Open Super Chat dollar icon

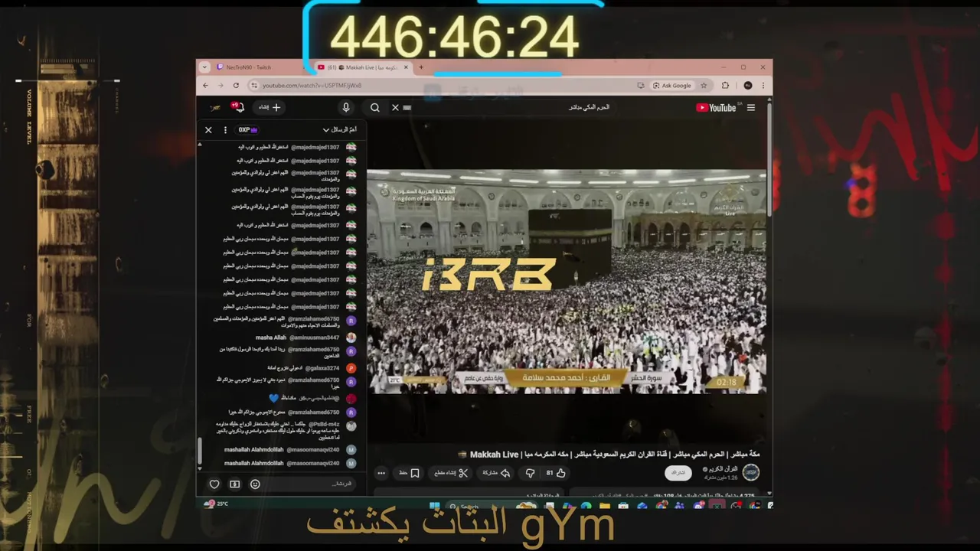[x=235, y=484]
